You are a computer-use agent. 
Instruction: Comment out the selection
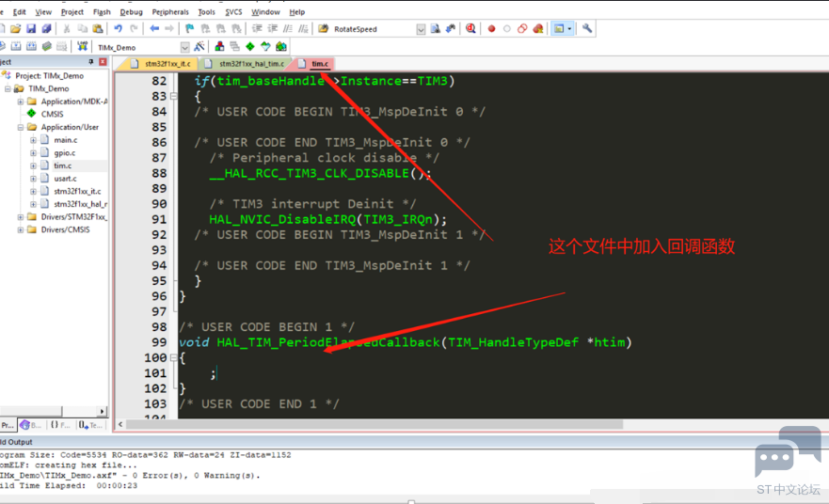coord(288,28)
